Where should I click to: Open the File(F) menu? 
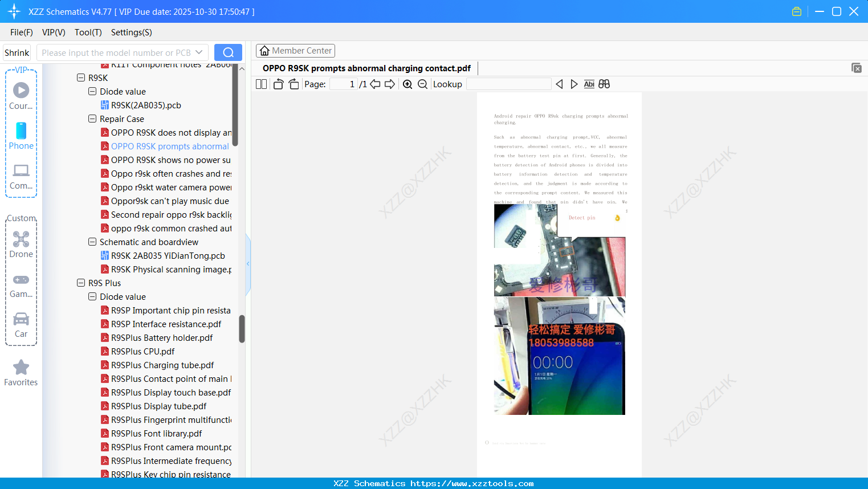(22, 32)
